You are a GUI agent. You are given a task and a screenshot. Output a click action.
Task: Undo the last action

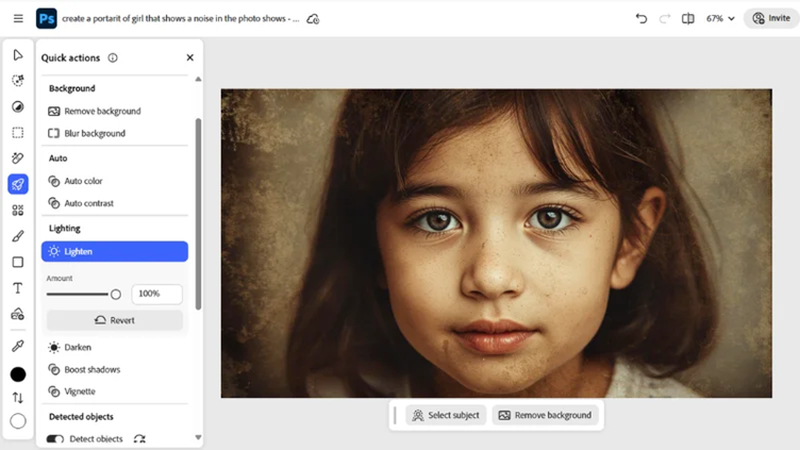click(x=641, y=18)
